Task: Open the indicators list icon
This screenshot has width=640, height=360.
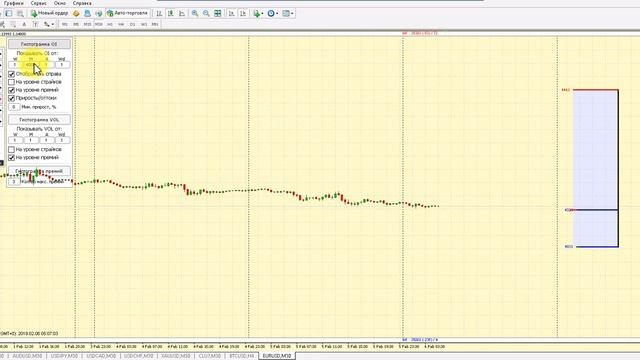Action: click(256, 13)
